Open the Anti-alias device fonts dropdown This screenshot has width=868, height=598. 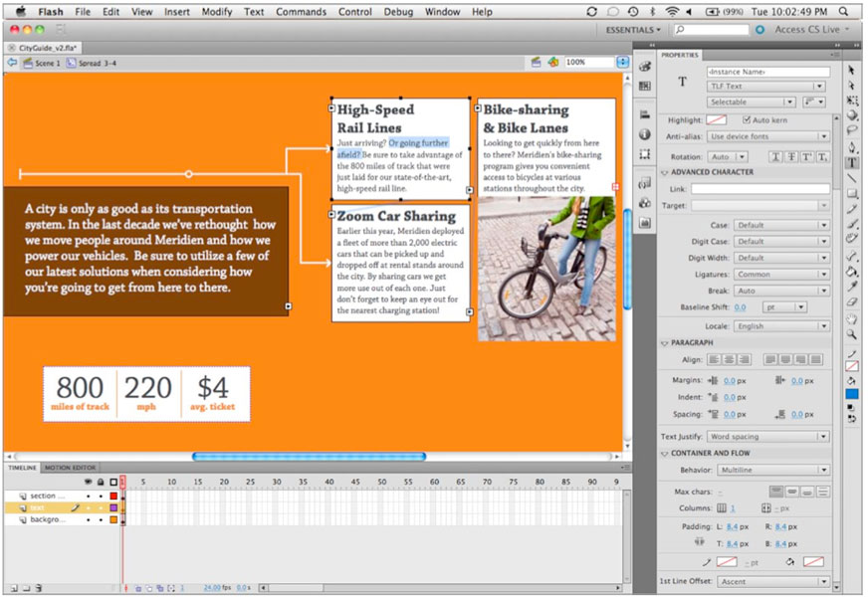pos(767,136)
